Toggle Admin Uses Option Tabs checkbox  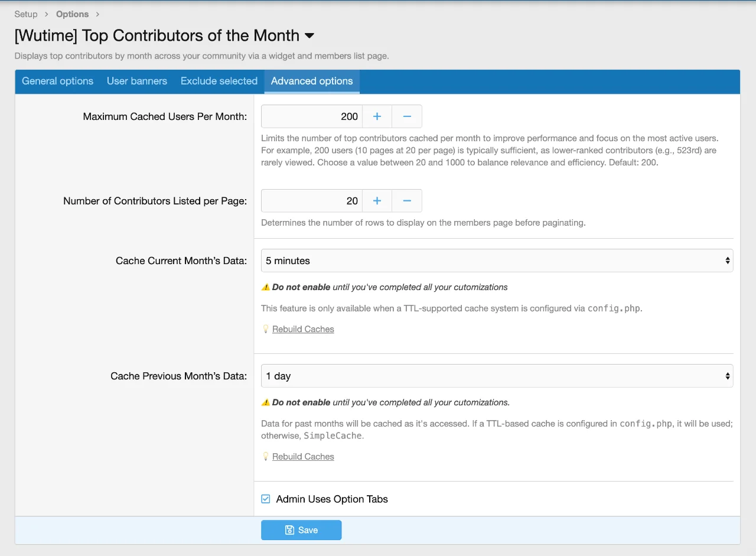(x=266, y=499)
